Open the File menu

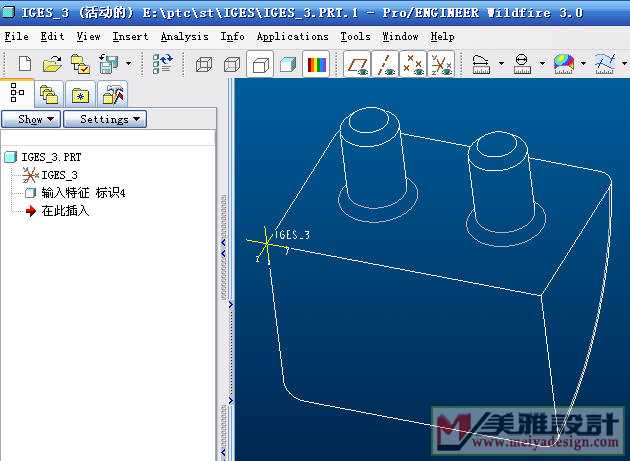16,37
